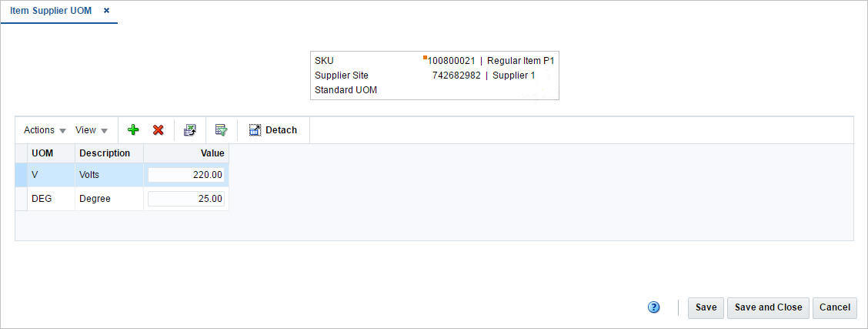Select the DEG row header cell
This screenshot has width=868, height=329.
click(x=21, y=198)
